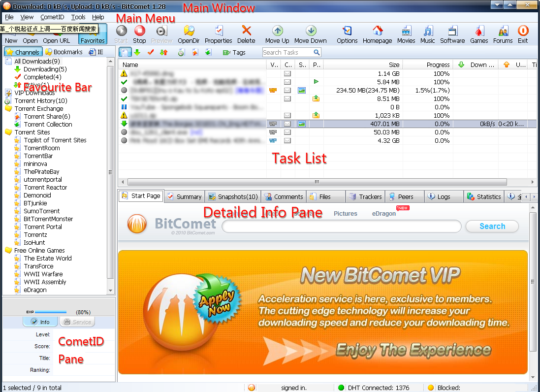Click the Exit toolbar icon
The height and width of the screenshot is (392, 540).
[523, 31]
